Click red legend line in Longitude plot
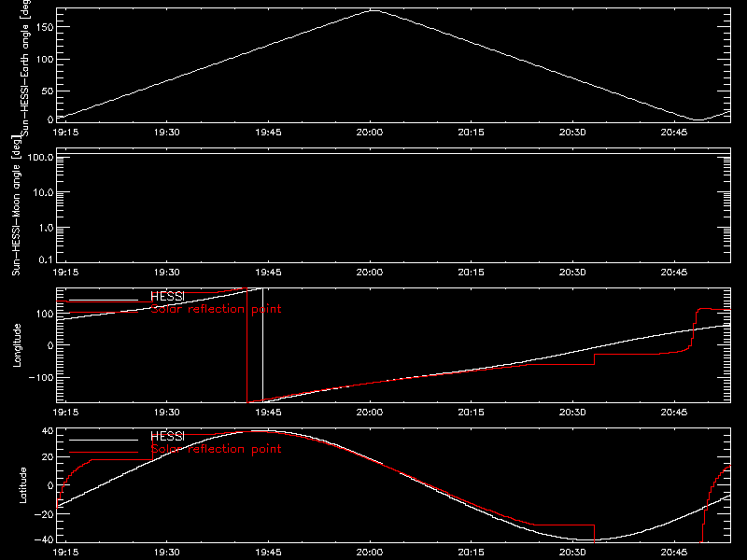The image size is (747, 560). coord(104,313)
